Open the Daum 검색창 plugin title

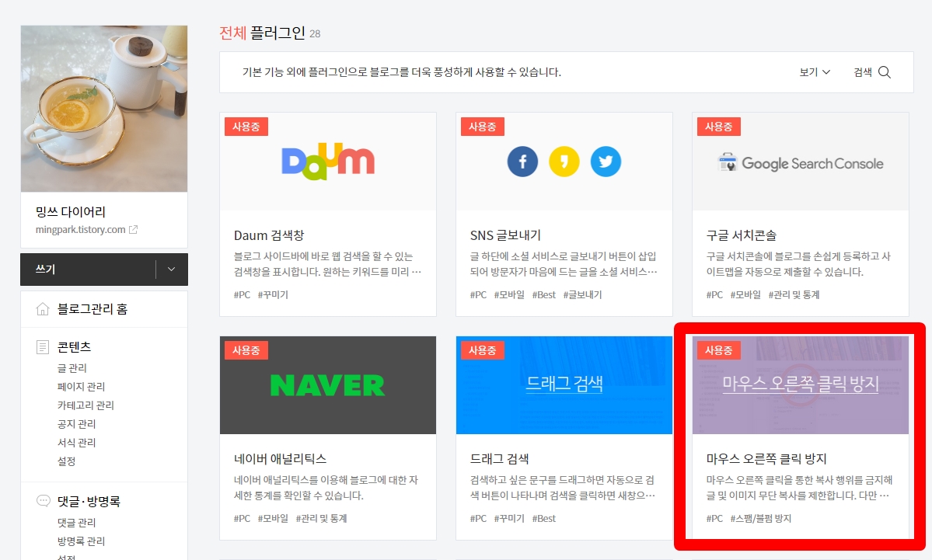269,235
